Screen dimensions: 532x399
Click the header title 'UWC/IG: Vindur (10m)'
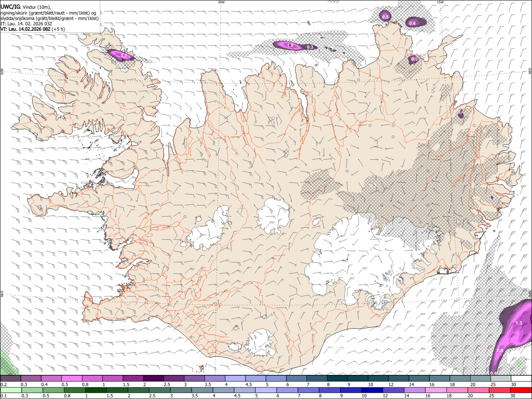click(x=26, y=7)
